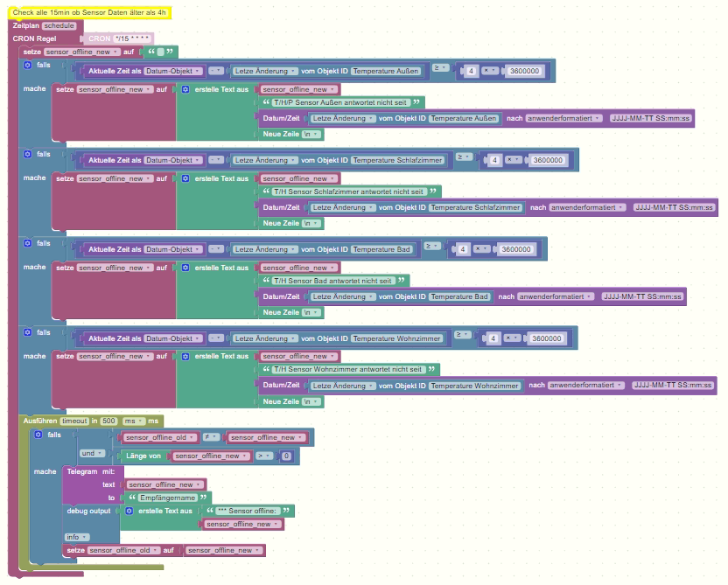
Task: Click the gear icon on the Temperature Schlafzimmer falls block
Action: click(x=27, y=154)
